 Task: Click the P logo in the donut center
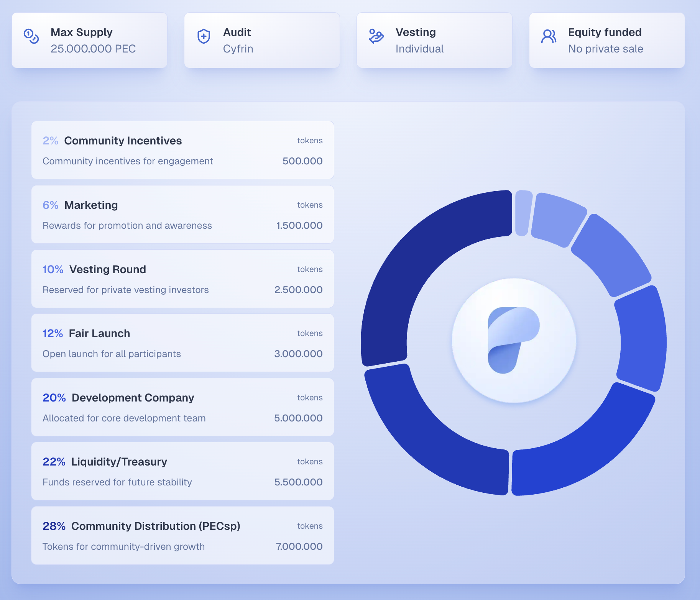click(x=513, y=341)
